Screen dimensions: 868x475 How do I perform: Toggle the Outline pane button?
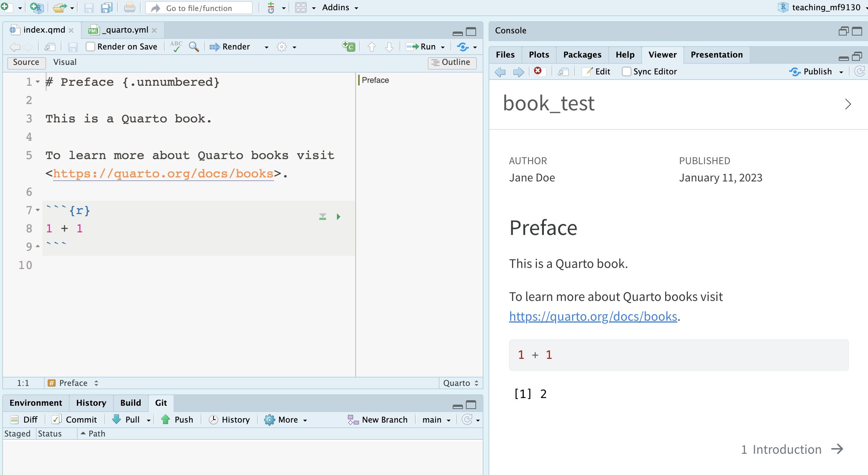(x=452, y=62)
